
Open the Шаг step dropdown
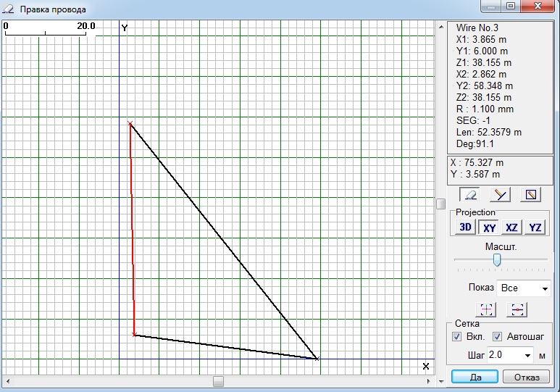coord(527,355)
